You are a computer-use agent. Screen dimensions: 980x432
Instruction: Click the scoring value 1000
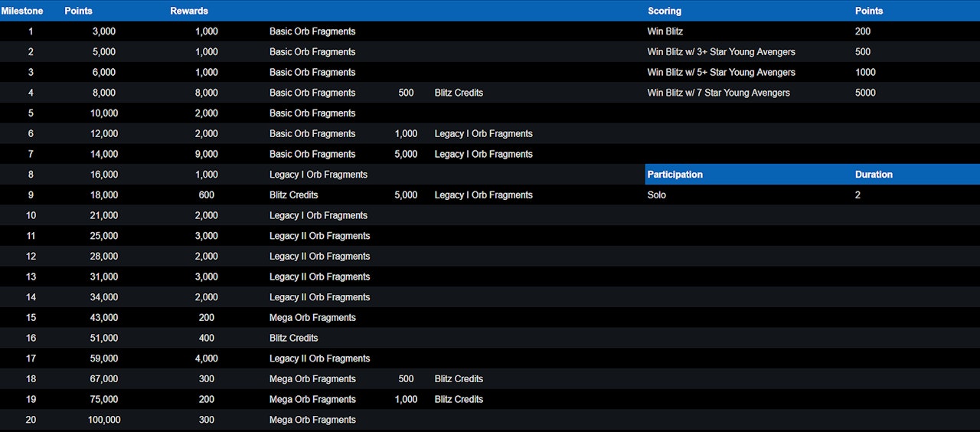865,72
